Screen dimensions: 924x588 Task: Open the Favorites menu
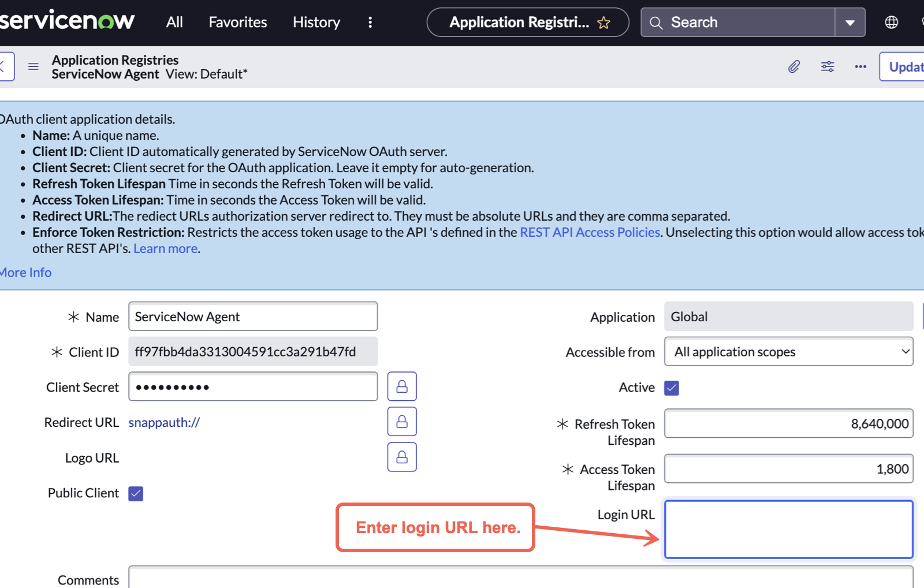point(238,22)
